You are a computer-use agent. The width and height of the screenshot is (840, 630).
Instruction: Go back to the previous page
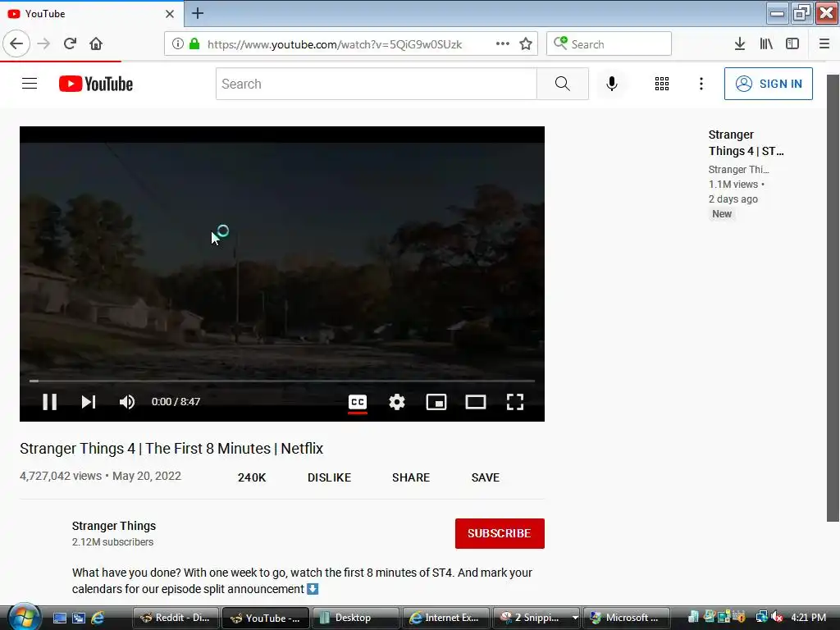[x=16, y=44]
